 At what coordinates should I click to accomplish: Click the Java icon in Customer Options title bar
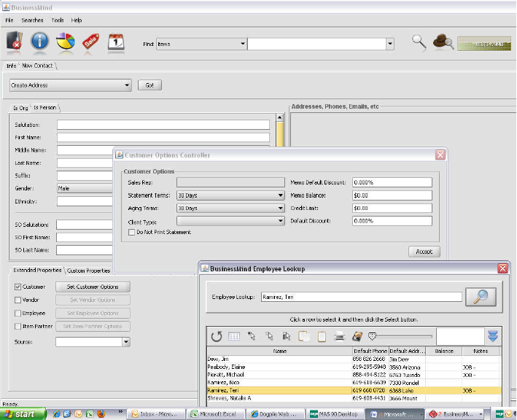pos(119,155)
